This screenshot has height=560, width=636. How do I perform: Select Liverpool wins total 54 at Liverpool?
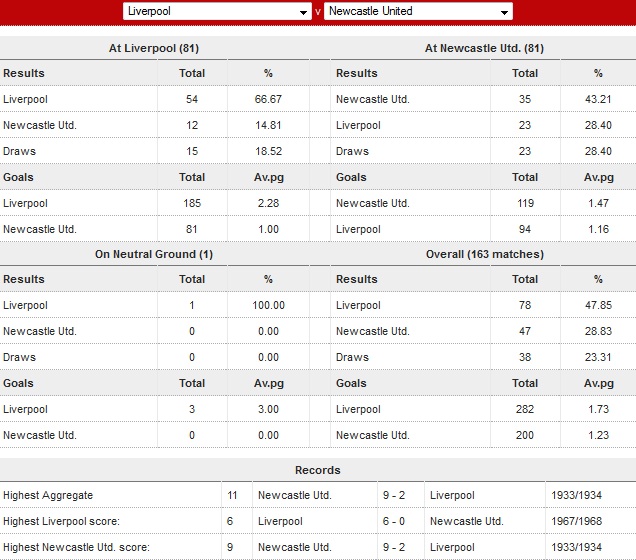coord(192,99)
